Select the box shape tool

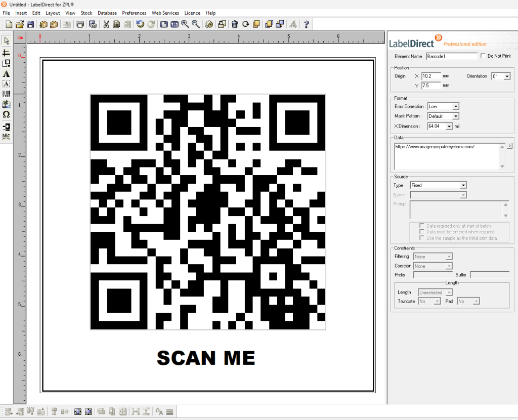click(x=6, y=63)
